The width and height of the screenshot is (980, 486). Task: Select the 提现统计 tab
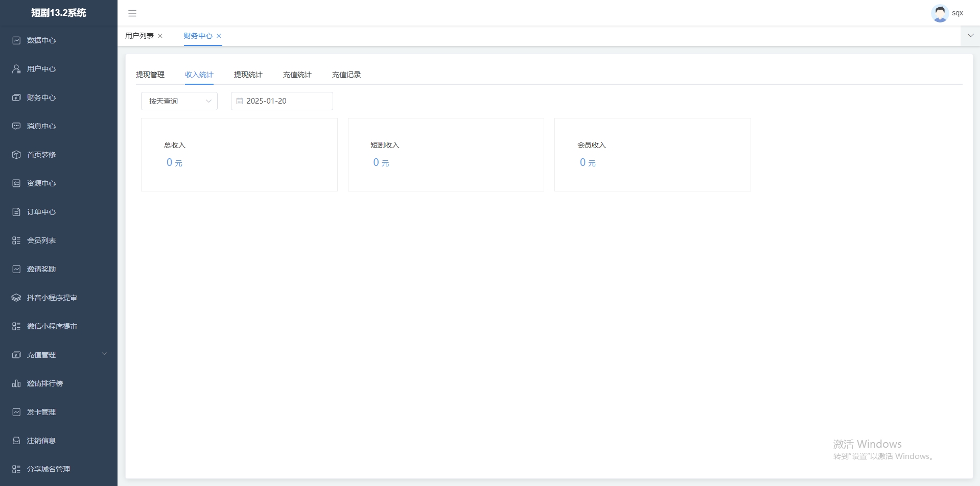(x=248, y=75)
